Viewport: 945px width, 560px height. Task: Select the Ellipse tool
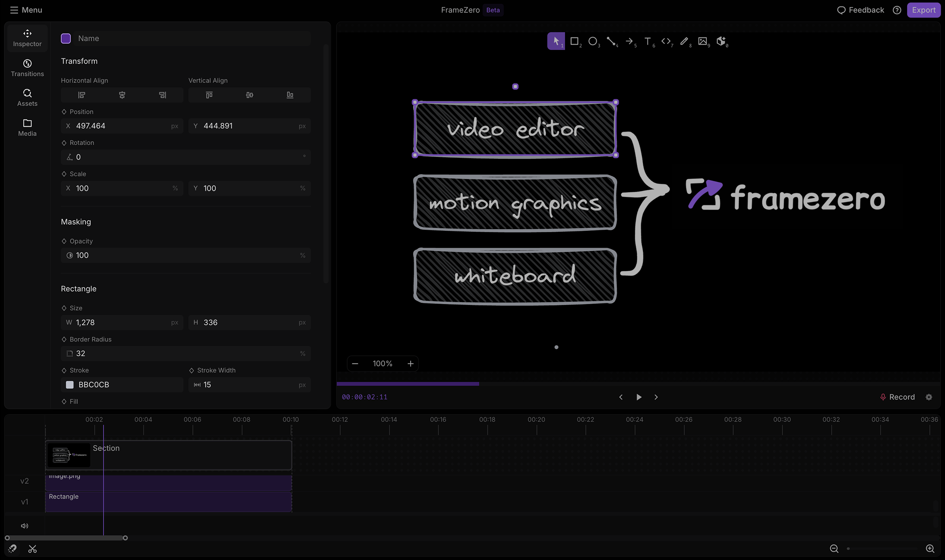coord(594,41)
